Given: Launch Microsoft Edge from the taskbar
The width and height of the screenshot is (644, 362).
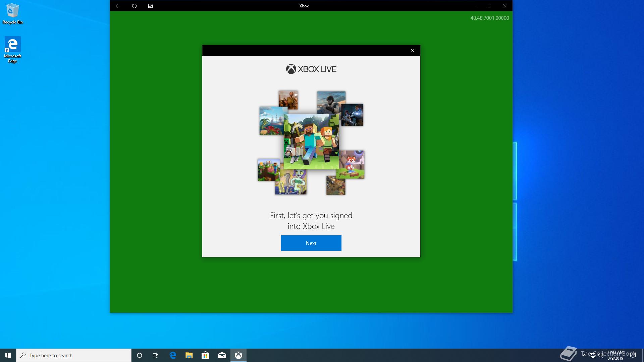Looking at the screenshot, I should 173,355.
